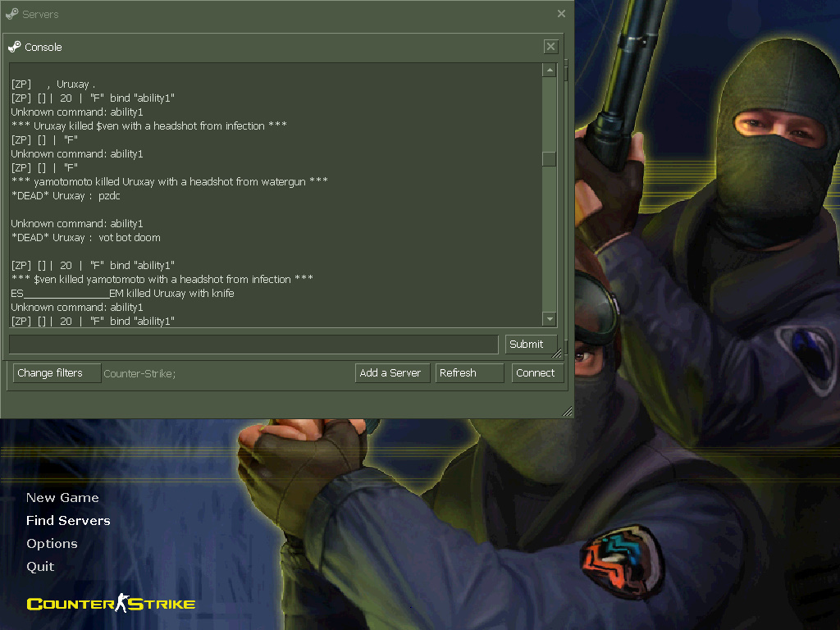Click the console scrollbar thumb
Viewport: 840px width, 630px height.
pos(550,159)
